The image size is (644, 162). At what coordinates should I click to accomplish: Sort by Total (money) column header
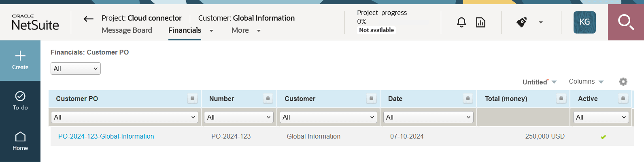pos(506,99)
